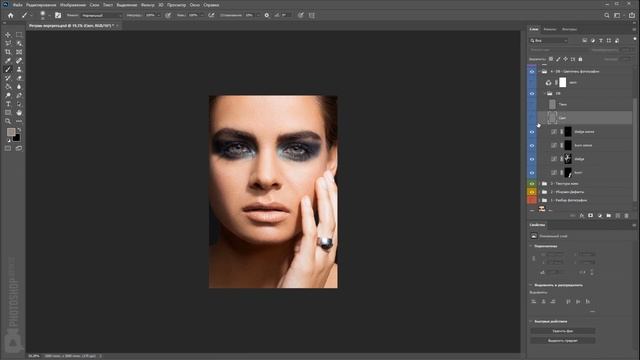Click the delete layer trash icon
Viewport: 640px width, 360px height.
(x=627, y=216)
